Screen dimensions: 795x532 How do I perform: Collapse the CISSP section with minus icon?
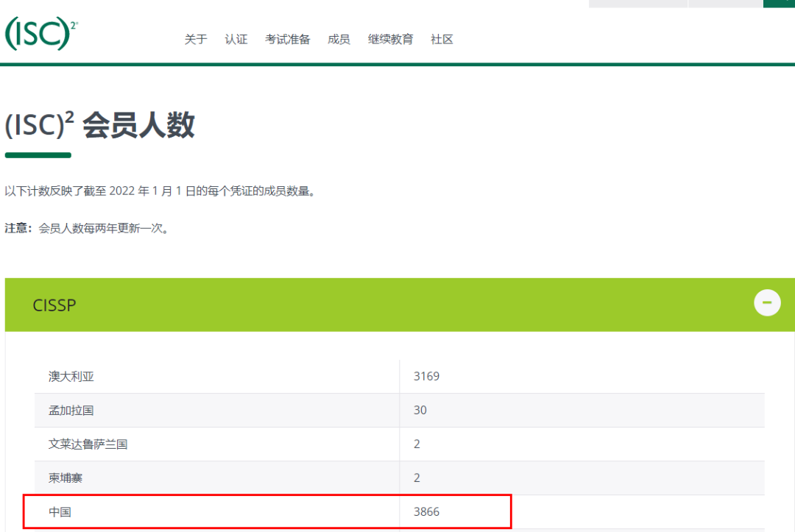coord(767,302)
